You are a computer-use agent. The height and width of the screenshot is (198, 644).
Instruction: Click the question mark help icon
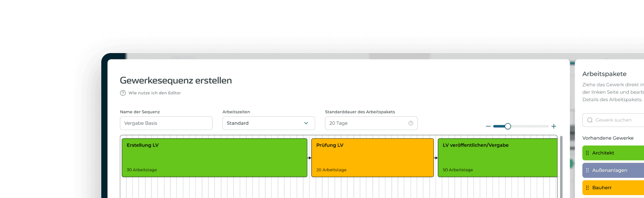[123, 93]
